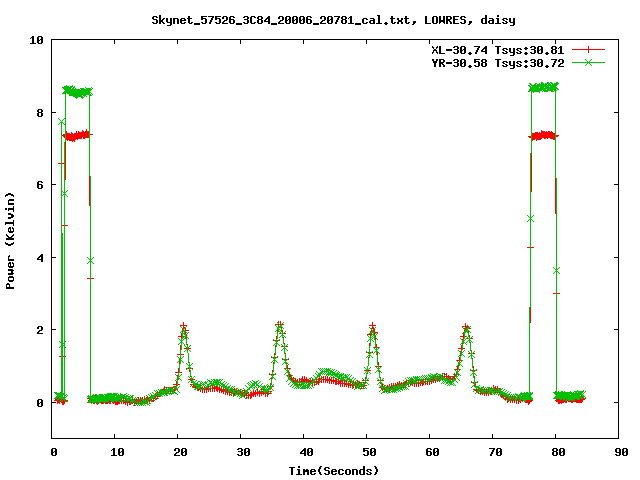Click the peak near 66 seconds
640x480 pixels.
click(x=466, y=327)
